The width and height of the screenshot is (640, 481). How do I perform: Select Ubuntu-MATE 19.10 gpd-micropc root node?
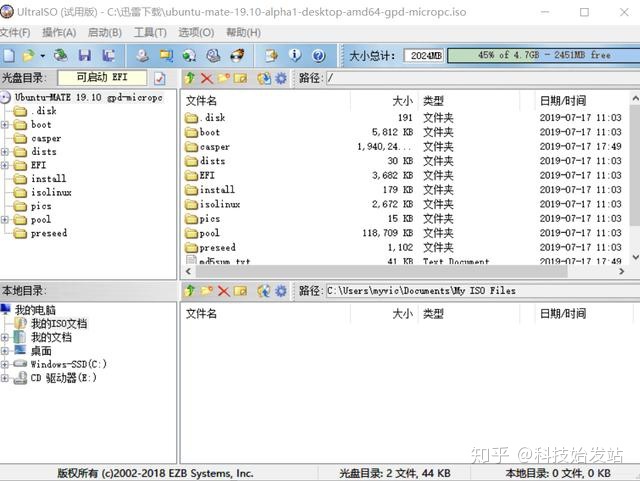(89, 97)
